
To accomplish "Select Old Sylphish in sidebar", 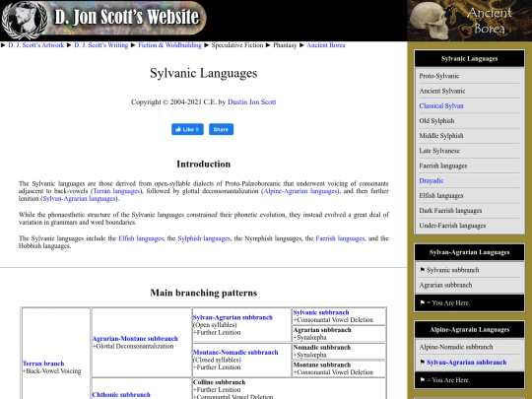I will coord(436,121).
